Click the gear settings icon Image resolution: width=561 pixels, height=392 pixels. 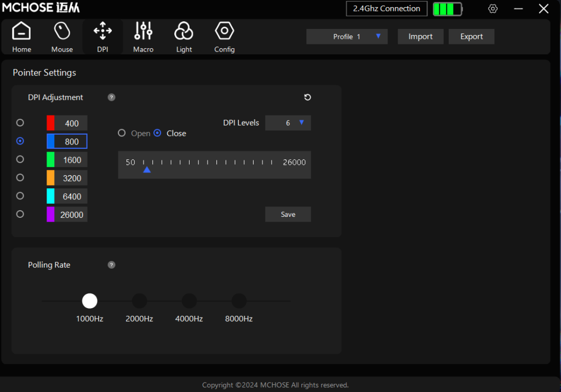click(493, 9)
